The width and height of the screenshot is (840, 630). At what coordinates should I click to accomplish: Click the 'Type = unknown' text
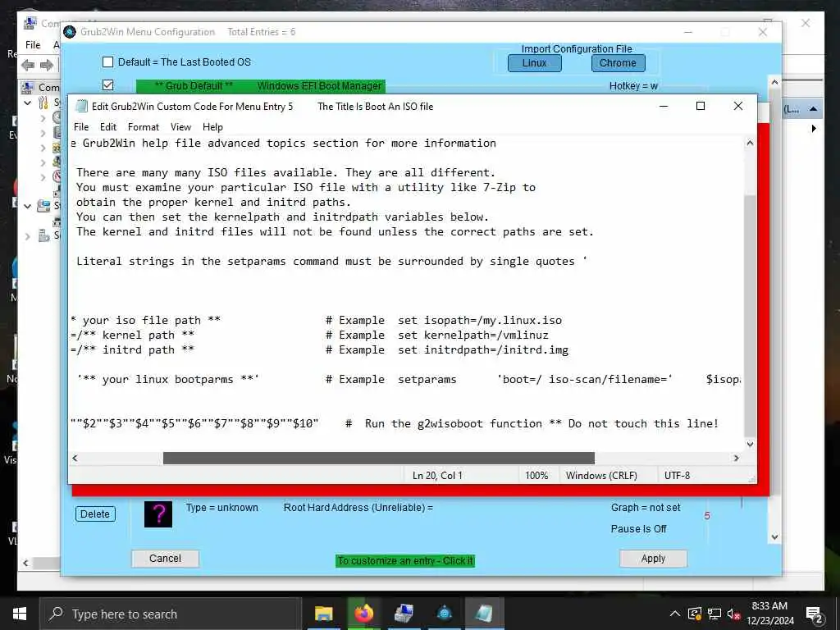click(x=221, y=507)
